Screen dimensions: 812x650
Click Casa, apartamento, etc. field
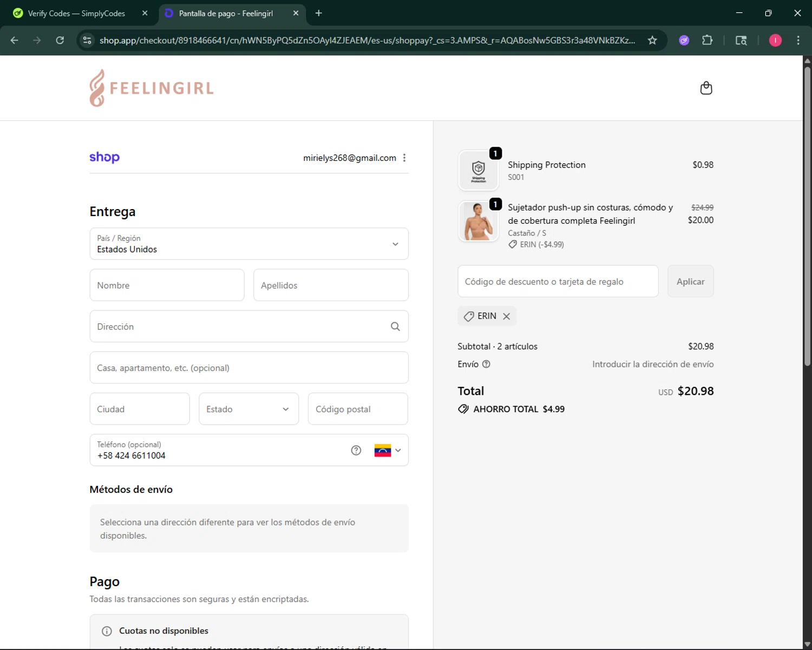point(249,368)
